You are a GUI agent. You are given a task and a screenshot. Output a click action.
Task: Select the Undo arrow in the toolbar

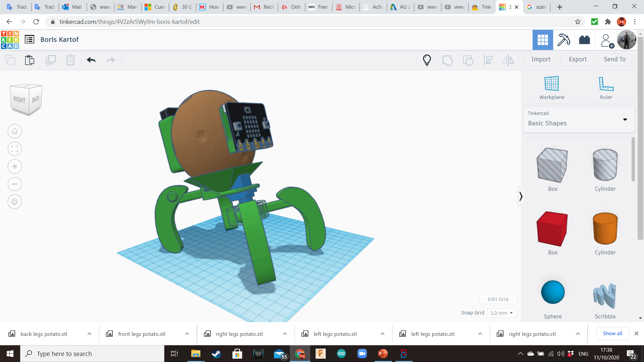click(91, 60)
